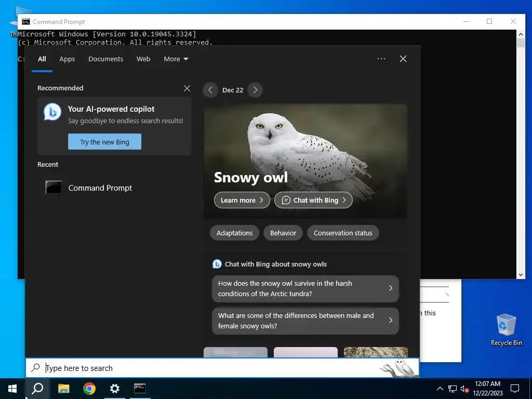The width and height of the screenshot is (532, 399).
Task: Click the muted volume tray icon
Action: [x=465, y=389]
